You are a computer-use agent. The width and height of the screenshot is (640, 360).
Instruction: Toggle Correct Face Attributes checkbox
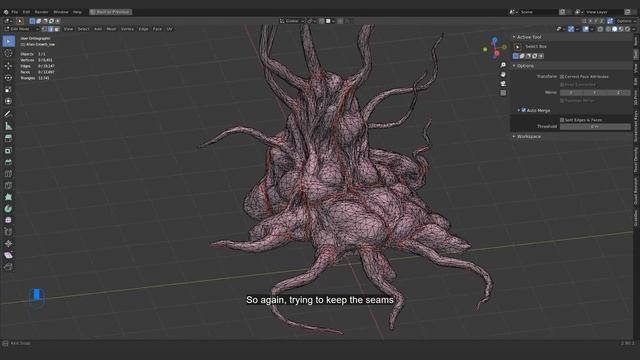[562, 77]
